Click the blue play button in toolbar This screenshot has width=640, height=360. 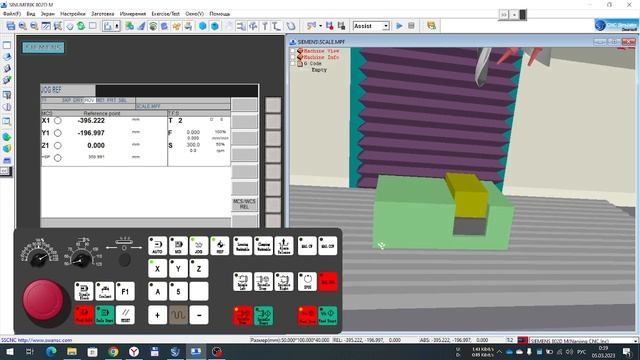pos(399,26)
